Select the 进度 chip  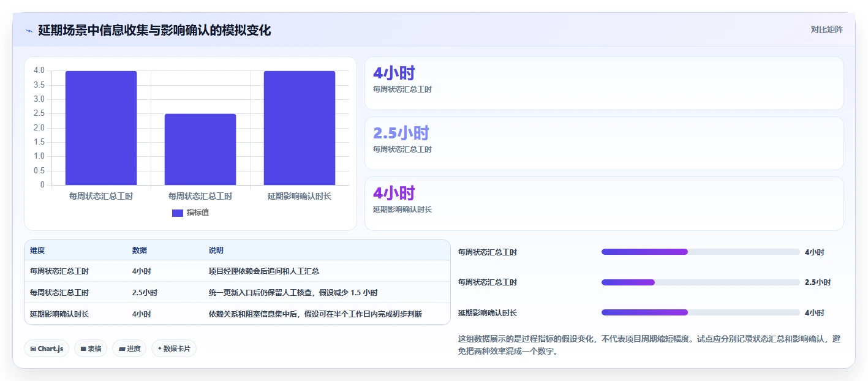pyautogui.click(x=129, y=349)
